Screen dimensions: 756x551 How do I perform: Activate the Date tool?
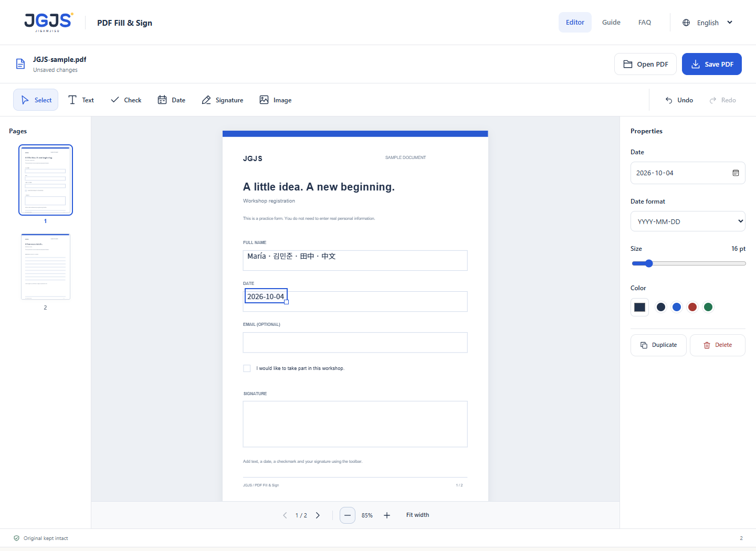[172, 100]
